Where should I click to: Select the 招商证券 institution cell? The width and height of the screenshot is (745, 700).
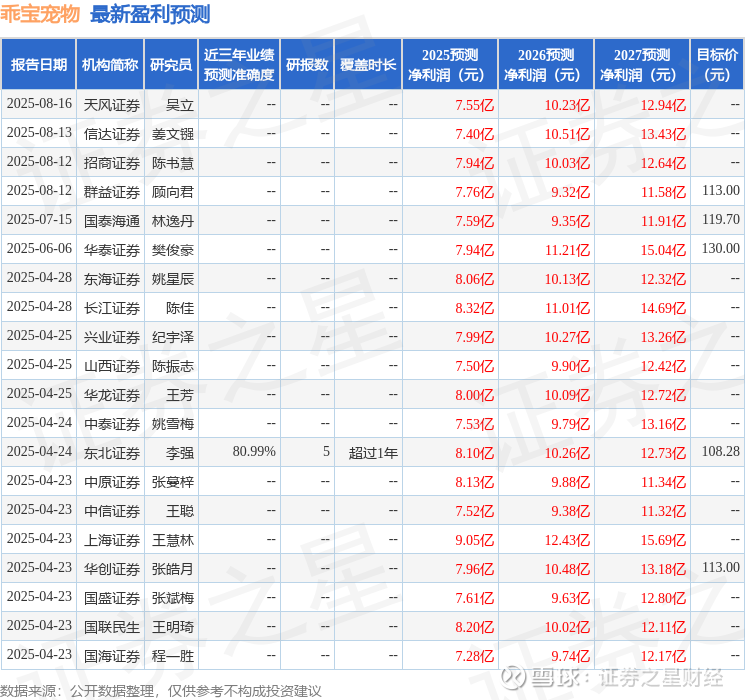[112, 163]
